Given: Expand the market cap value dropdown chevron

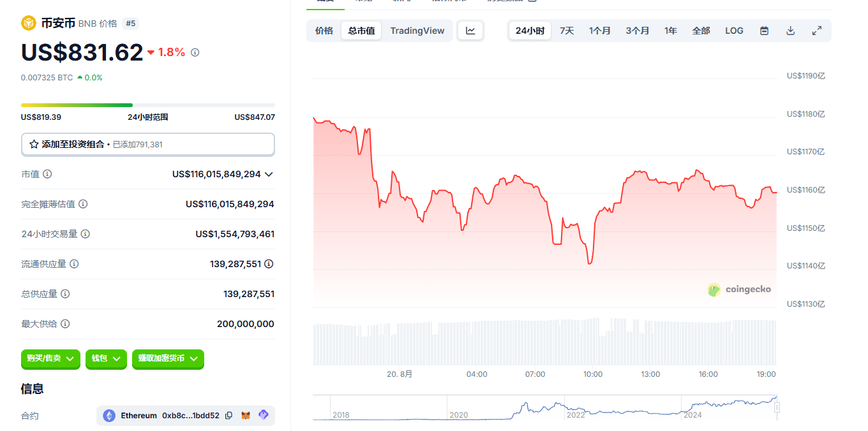Looking at the screenshot, I should 269,174.
